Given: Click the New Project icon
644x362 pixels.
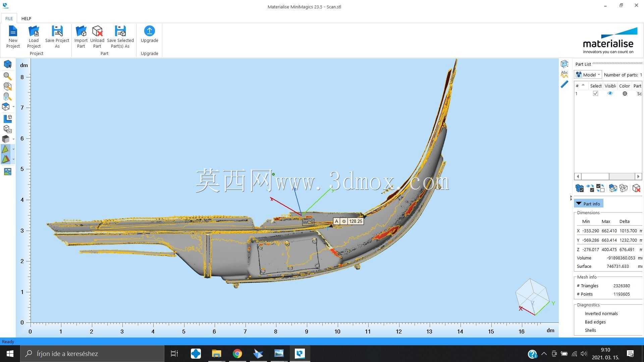Looking at the screenshot, I should click(13, 31).
